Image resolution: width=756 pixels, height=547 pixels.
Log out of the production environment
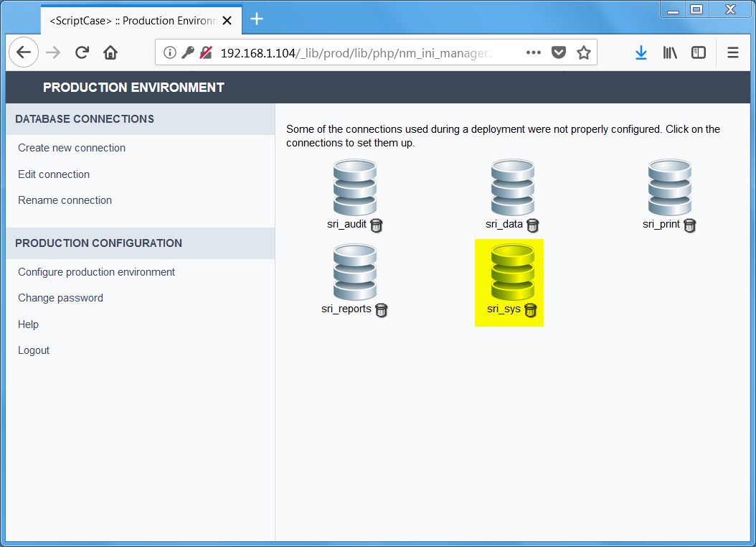[x=33, y=350]
